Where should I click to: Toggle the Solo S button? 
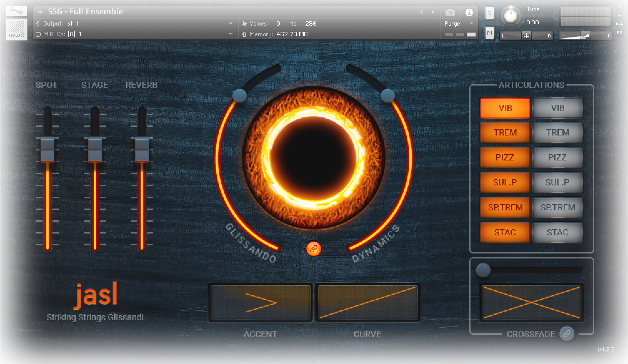pyautogui.click(x=489, y=13)
